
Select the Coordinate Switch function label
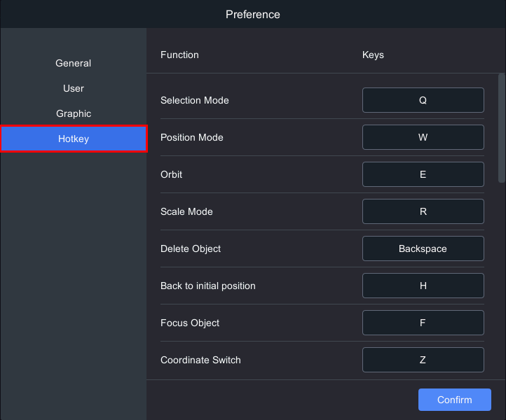tap(200, 360)
